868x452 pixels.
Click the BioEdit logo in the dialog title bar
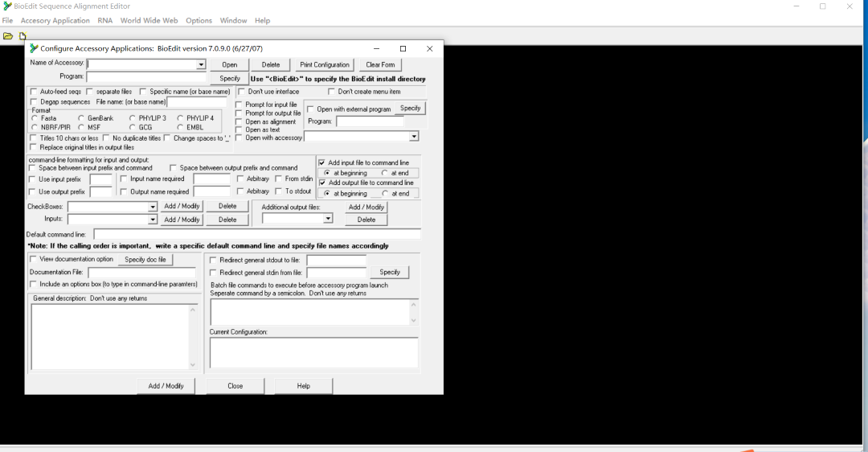point(34,48)
